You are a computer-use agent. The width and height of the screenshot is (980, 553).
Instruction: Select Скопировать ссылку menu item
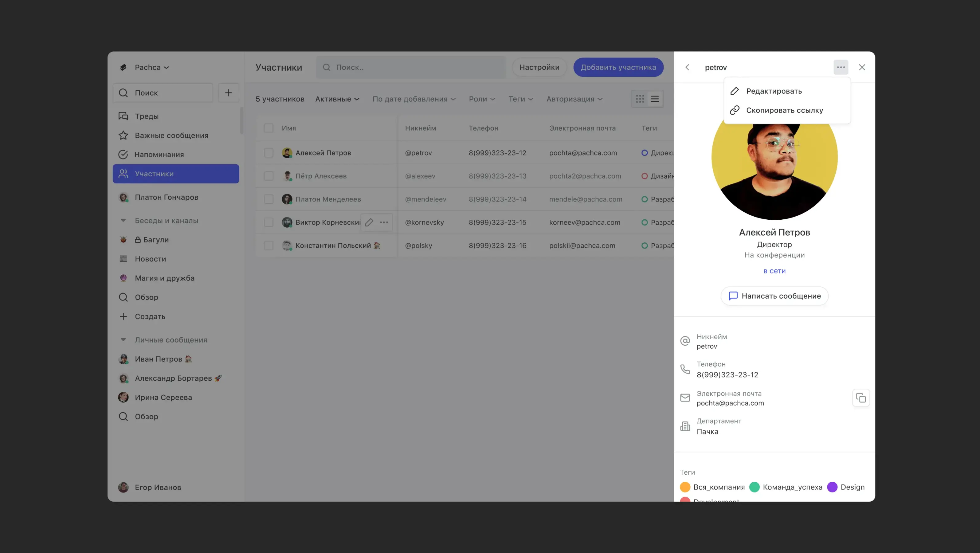[x=784, y=110]
